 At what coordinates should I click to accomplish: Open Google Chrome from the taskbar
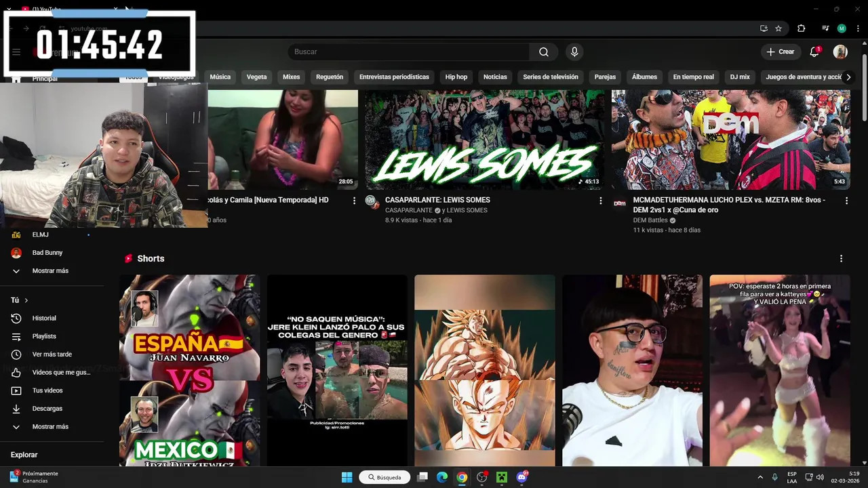click(x=462, y=477)
